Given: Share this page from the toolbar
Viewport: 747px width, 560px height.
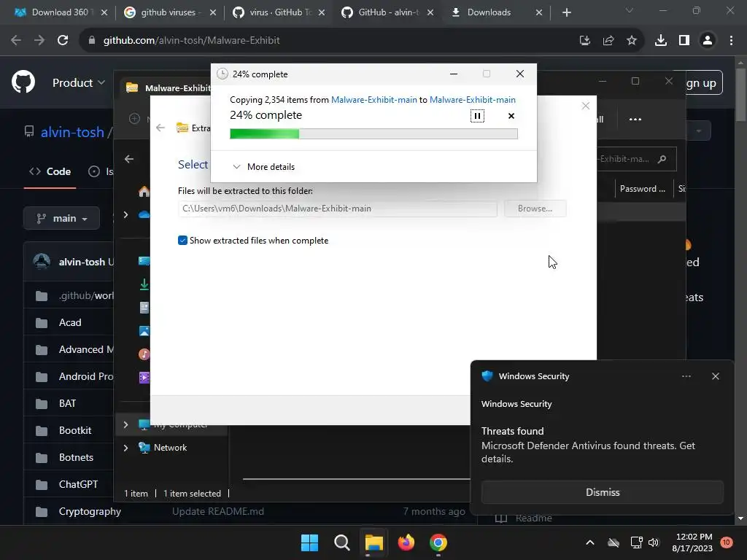Looking at the screenshot, I should [x=608, y=41].
